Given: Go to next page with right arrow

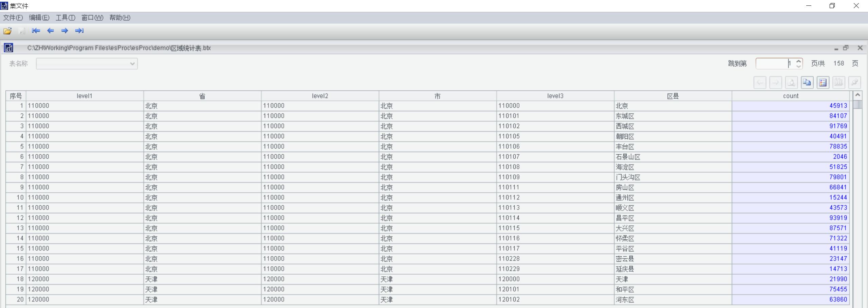Looking at the screenshot, I should (64, 31).
